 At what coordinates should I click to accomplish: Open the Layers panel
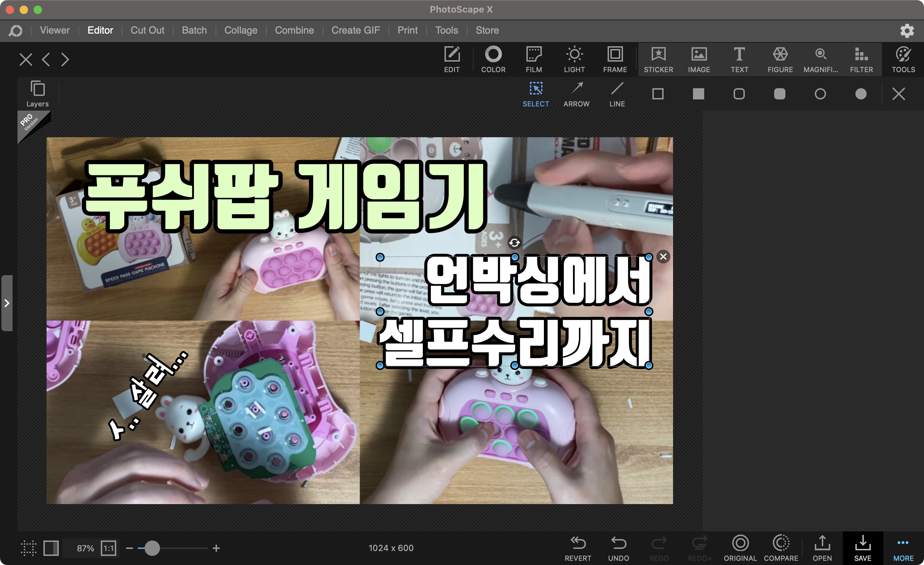click(x=37, y=94)
